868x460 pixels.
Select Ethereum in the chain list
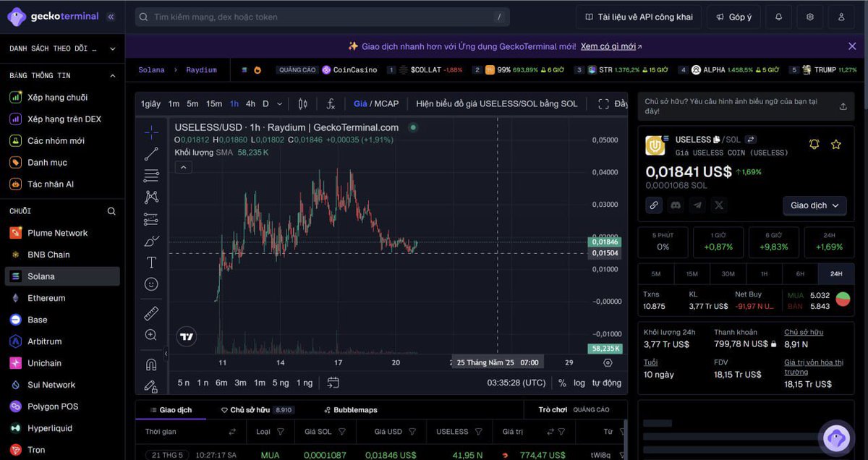[x=63, y=298]
